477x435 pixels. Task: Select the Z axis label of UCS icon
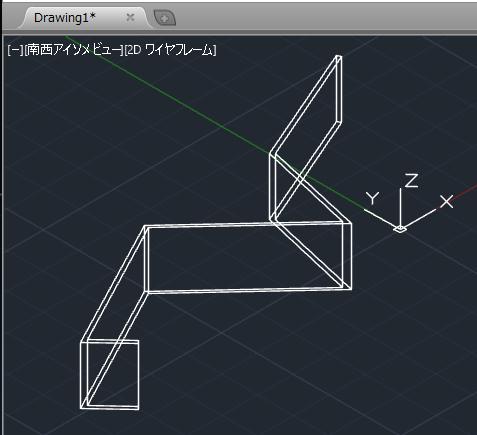pos(411,180)
